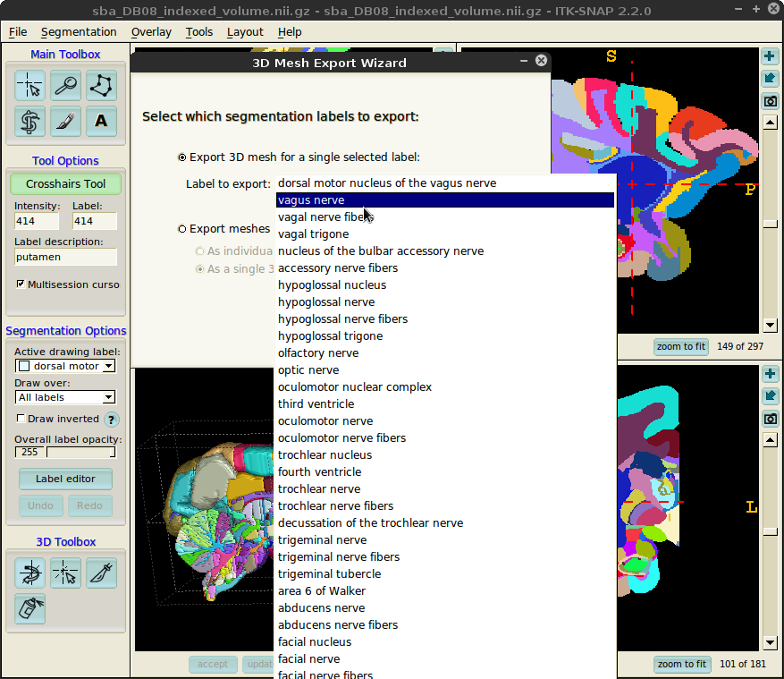The height and width of the screenshot is (679, 784).
Task: Choose hypoglossal nucleus from label list
Action: (332, 285)
